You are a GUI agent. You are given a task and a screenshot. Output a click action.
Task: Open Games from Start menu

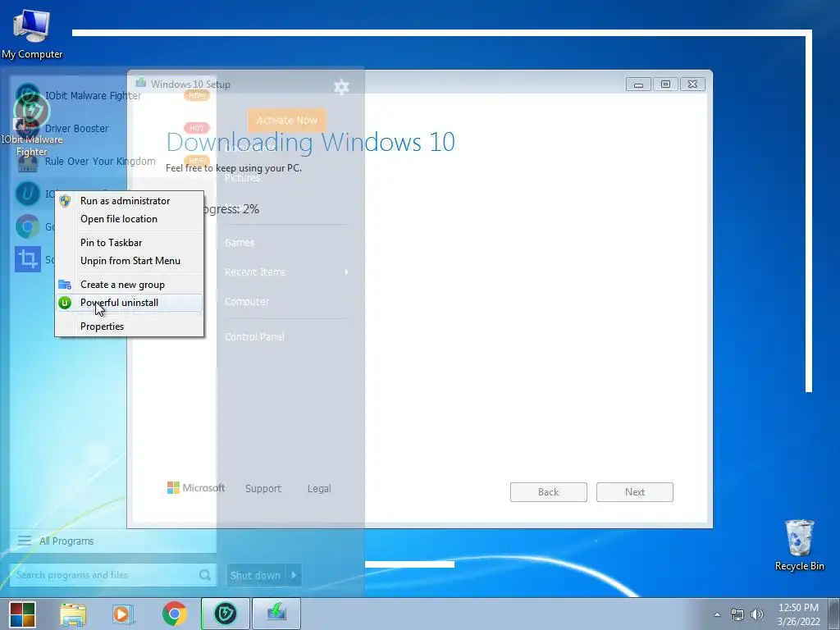[240, 243]
